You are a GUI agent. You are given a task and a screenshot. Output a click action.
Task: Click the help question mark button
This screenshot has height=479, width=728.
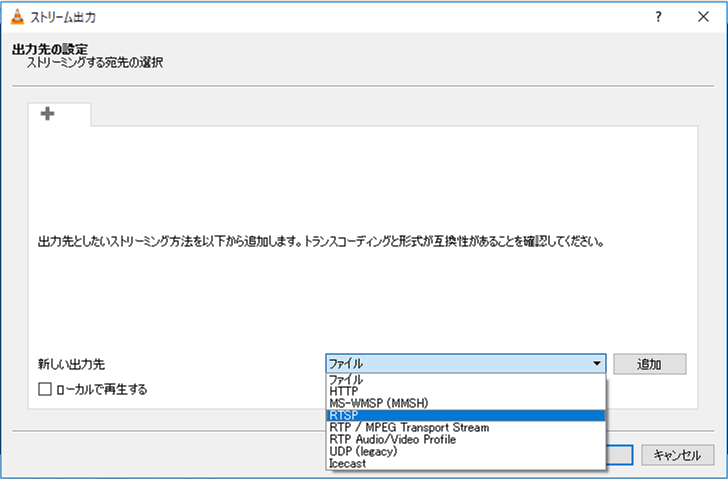pyautogui.click(x=658, y=17)
